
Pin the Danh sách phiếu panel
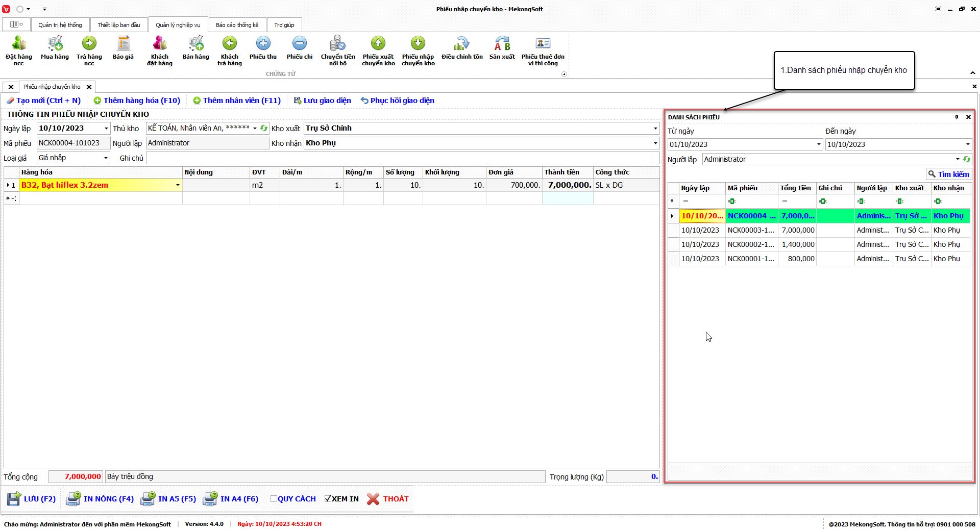click(957, 117)
